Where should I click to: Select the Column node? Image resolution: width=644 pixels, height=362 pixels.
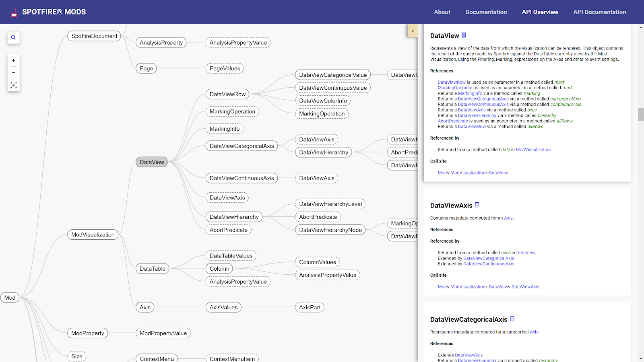click(219, 269)
